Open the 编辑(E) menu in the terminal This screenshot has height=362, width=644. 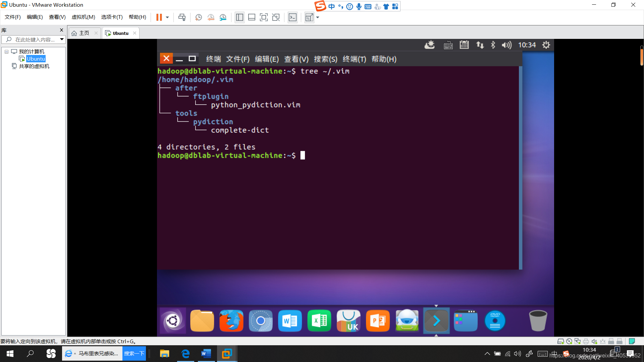[x=267, y=59]
